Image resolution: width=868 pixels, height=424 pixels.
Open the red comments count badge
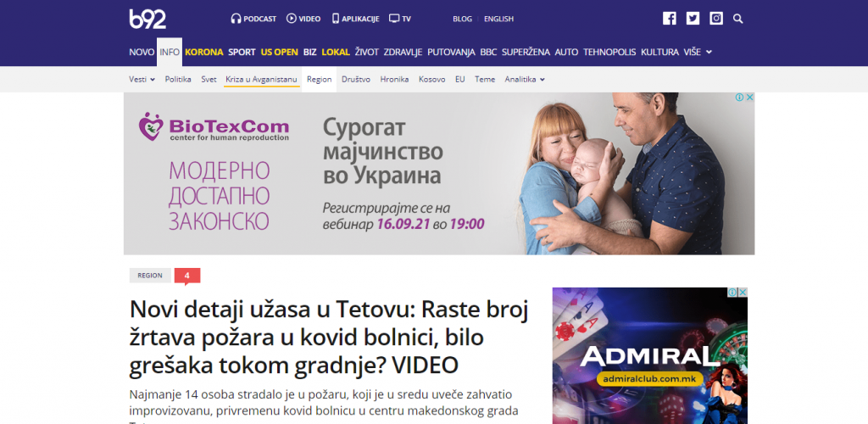[187, 276]
